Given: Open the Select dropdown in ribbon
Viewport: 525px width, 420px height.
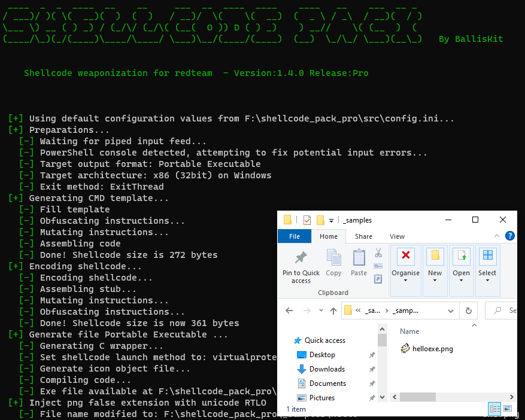Looking at the screenshot, I should coord(487,270).
